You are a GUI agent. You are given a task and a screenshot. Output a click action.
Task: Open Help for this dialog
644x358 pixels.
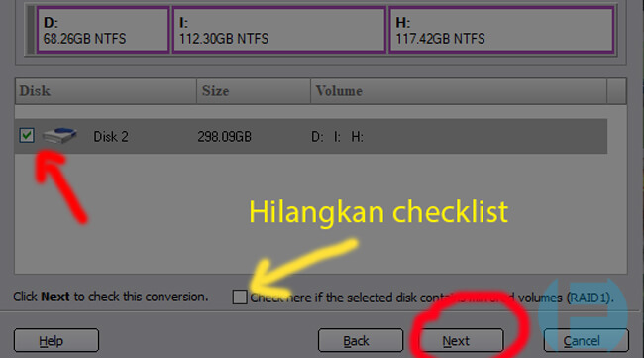click(56, 340)
